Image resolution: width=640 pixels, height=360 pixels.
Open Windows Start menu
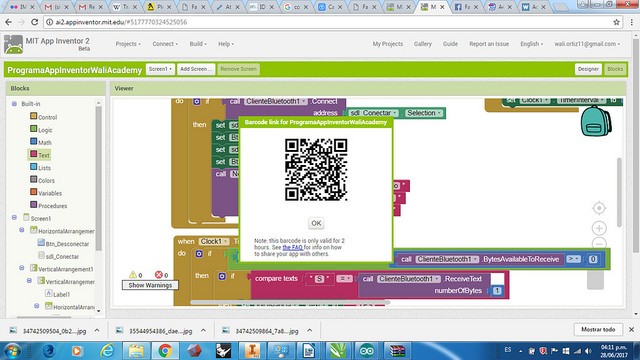coord(12,351)
